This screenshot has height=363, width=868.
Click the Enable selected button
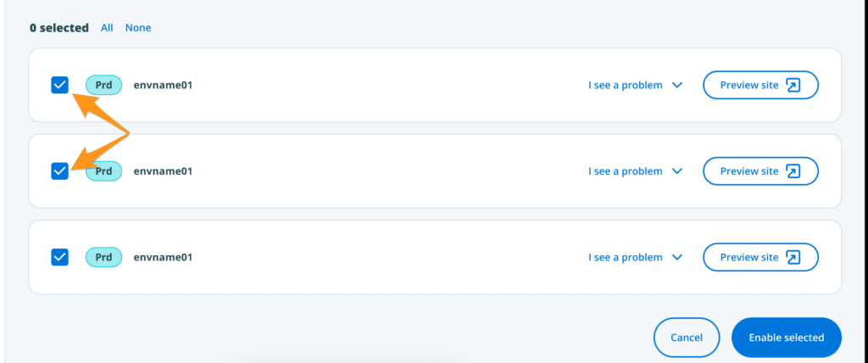pos(786,338)
